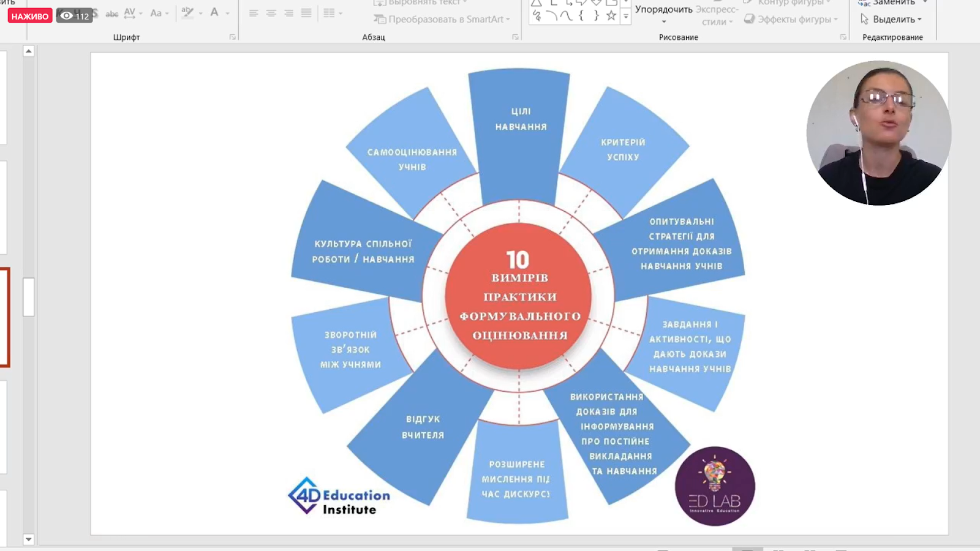Open the Упорядочить menu
Screen dimensions: 980x551
(x=664, y=15)
